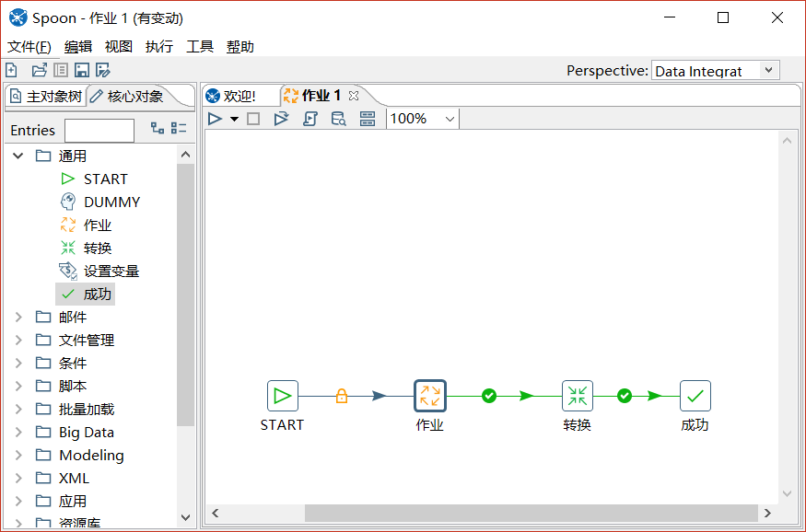
Task: Open a file via the open folder icon
Action: point(39,70)
